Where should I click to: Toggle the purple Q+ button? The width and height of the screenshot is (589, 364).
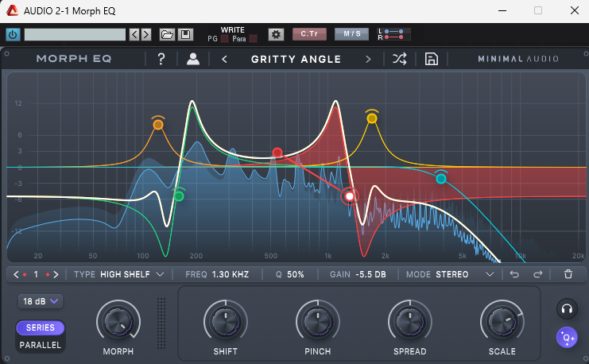pos(567,338)
